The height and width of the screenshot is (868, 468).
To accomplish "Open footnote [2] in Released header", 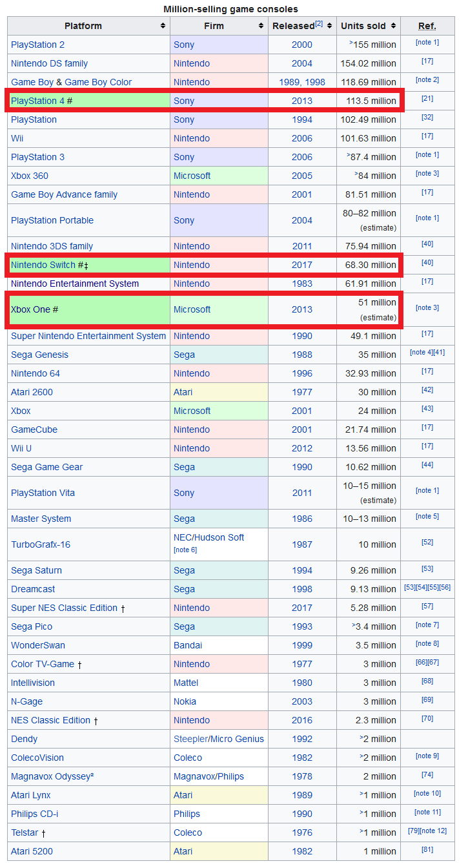I will [x=319, y=24].
